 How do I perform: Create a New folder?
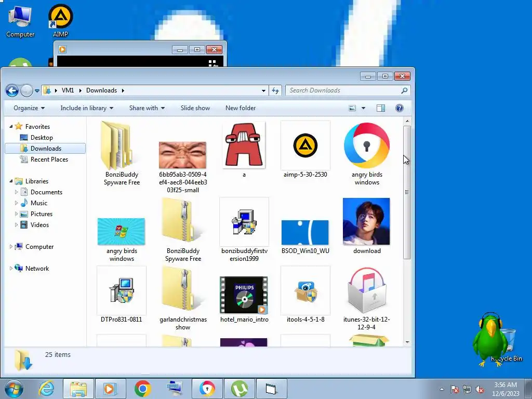pos(241,108)
